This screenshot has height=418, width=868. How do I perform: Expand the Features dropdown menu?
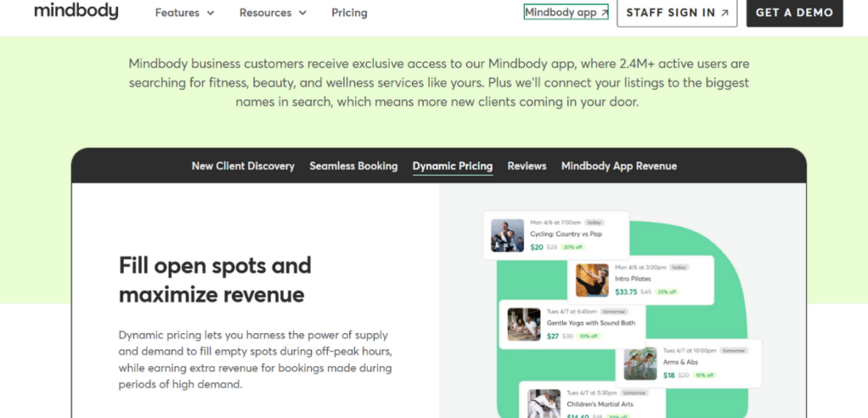(x=185, y=13)
